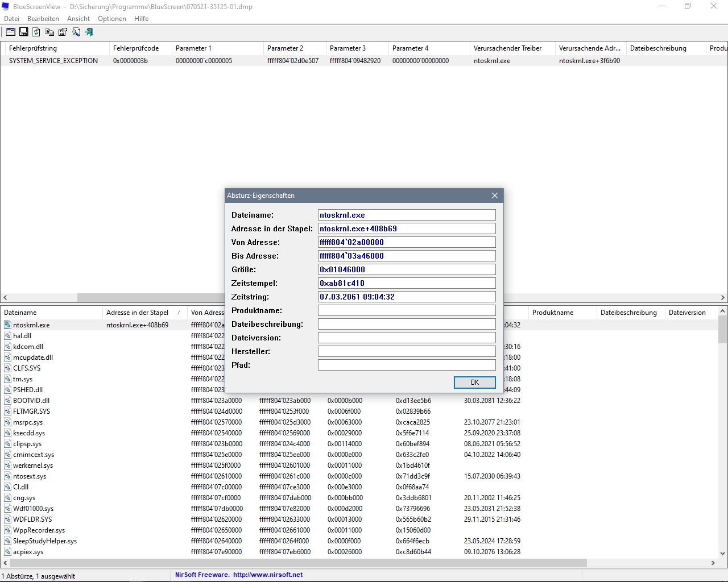
Task: Select the PSHED.dll file icon
Action: tap(8, 390)
